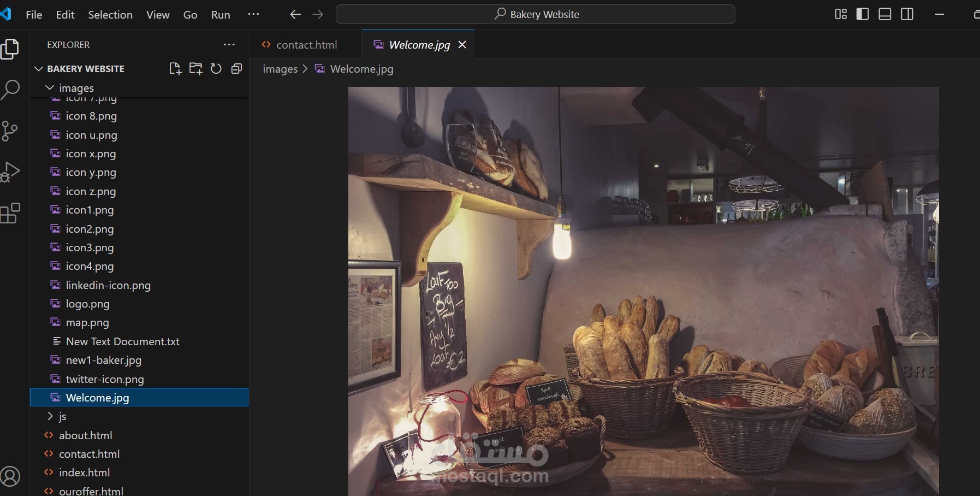Image resolution: width=980 pixels, height=496 pixels.
Task: Open the overflow menu after Run
Action: tap(253, 14)
